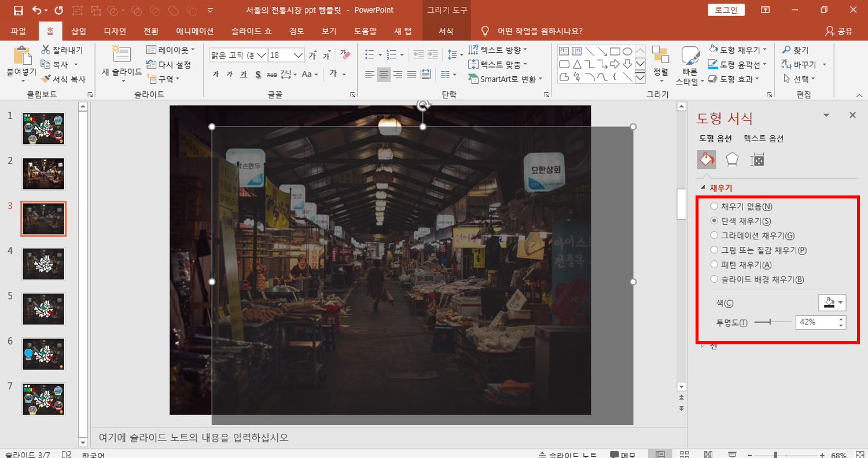Viewport: 868px width, 458px height.
Task: Click Find (찾기) magnifier icon
Action: (786, 50)
